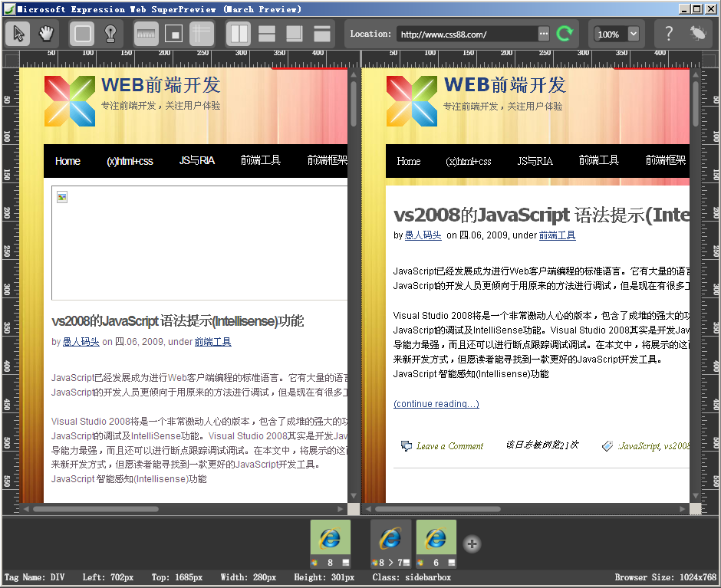The width and height of the screenshot is (721, 588).
Task: Switch to overlay layout
Action: [295, 34]
